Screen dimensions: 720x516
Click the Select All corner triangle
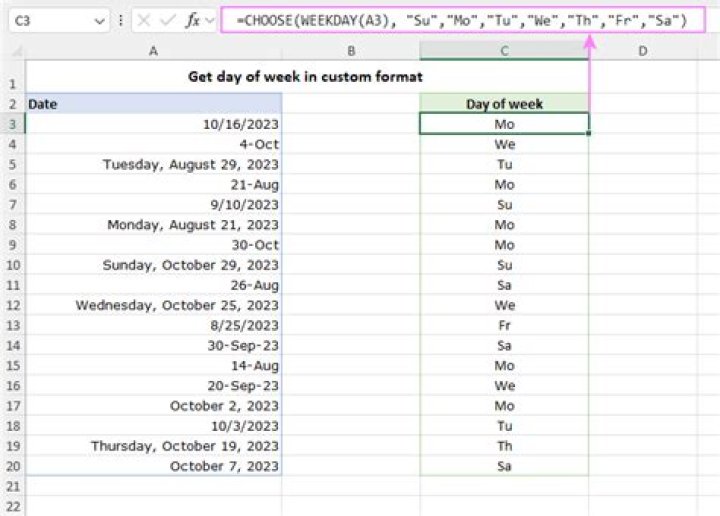tap(13, 50)
